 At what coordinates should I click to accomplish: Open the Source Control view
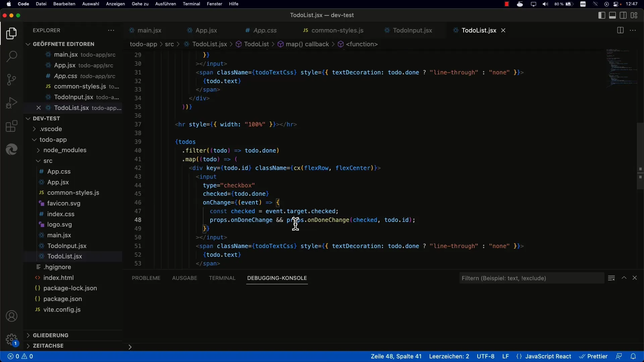tap(11, 79)
